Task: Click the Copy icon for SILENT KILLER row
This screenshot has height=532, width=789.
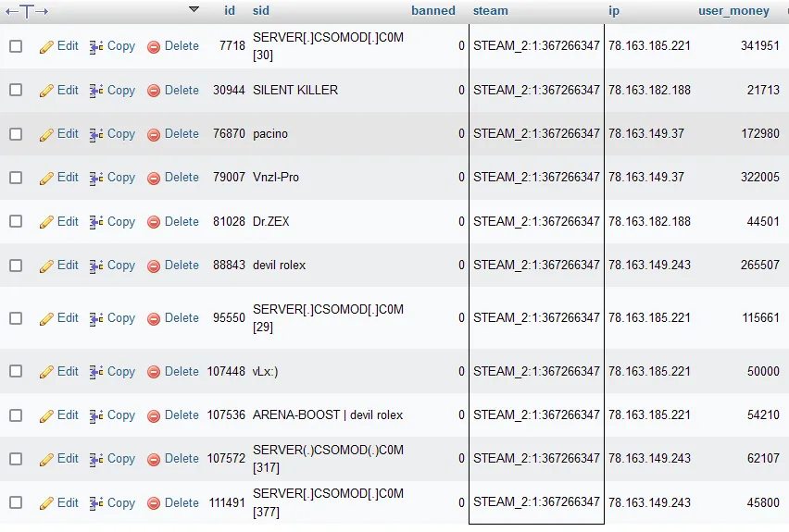Action: 96,91
